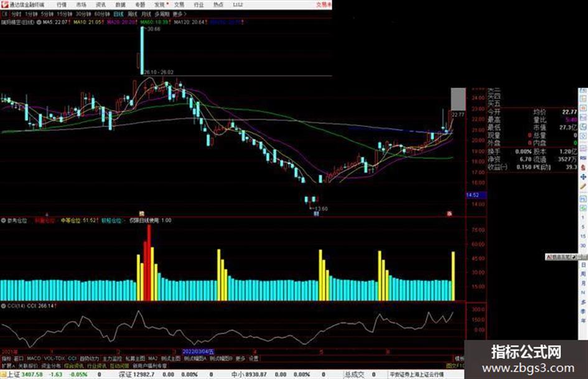Click the 季 quarterly shortcut in the right sidebar
The width and height of the screenshot is (588, 379).
[583, 311]
